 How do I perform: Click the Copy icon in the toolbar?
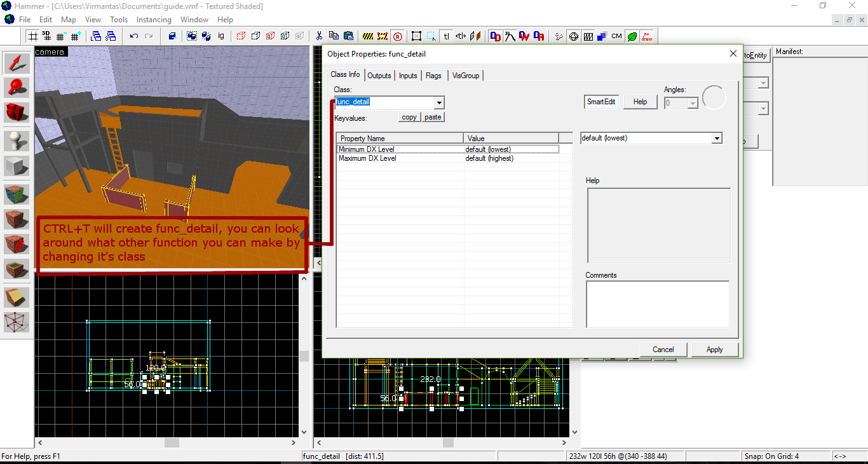pyautogui.click(x=334, y=36)
